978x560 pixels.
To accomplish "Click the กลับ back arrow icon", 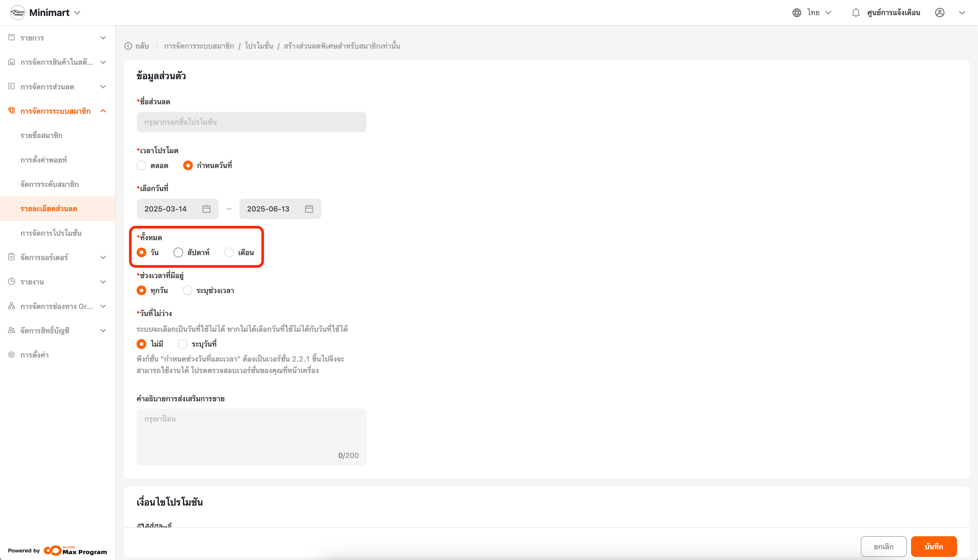I will [128, 46].
